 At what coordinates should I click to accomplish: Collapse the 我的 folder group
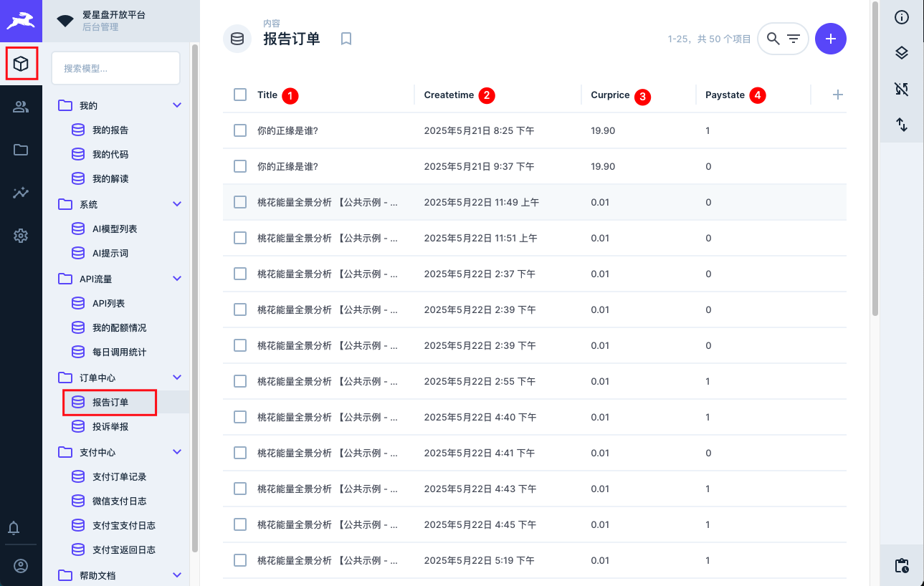(178, 105)
